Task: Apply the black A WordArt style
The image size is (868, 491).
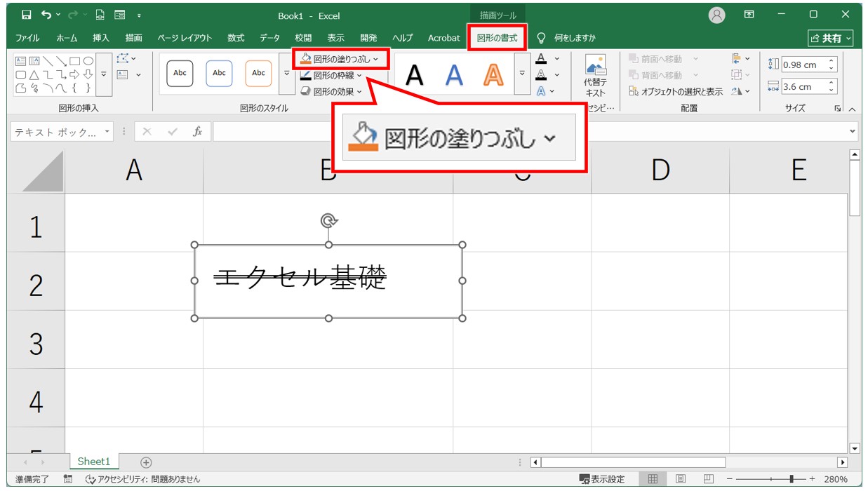Action: tap(415, 75)
